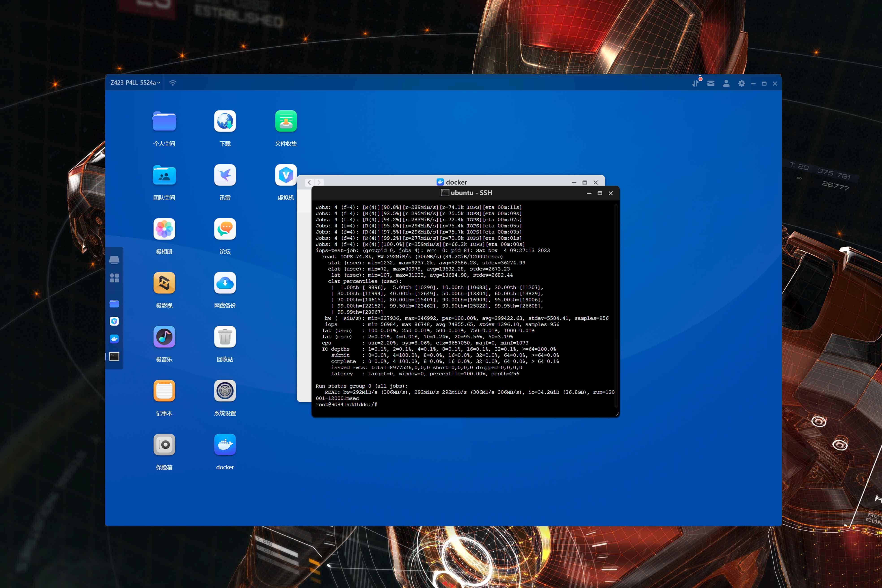Open the 记事本 notes app
882x588 pixels.
point(164,391)
